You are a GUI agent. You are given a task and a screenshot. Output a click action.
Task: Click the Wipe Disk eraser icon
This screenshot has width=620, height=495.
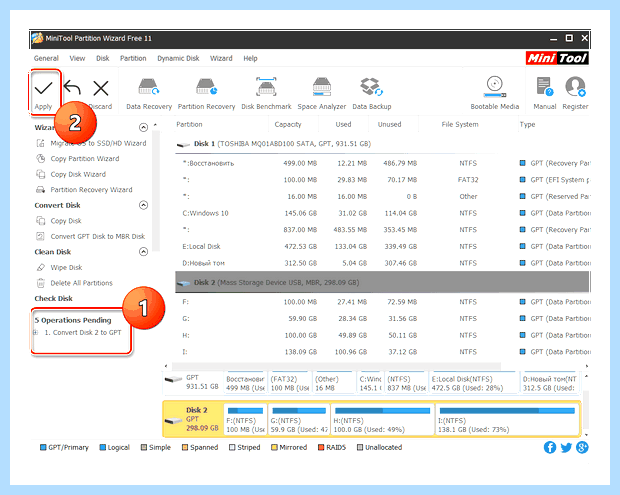(40, 267)
